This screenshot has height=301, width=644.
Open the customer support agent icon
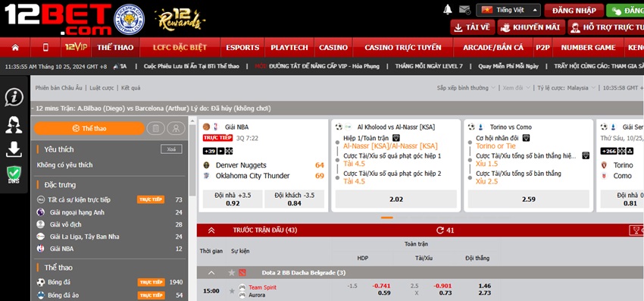pos(14,124)
